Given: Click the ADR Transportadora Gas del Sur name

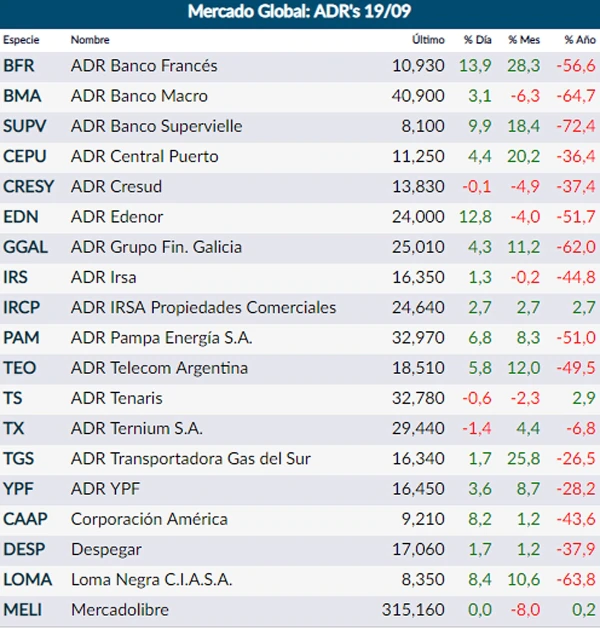Looking at the screenshot, I should click(x=190, y=458).
